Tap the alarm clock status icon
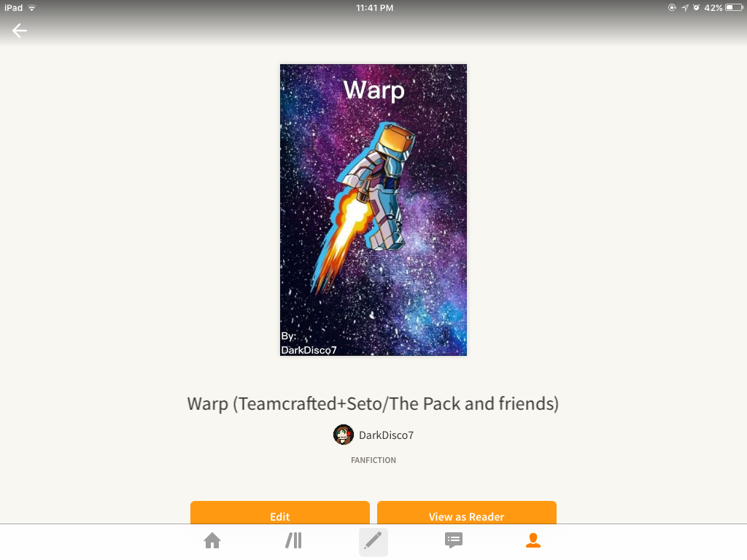This screenshot has height=560, width=747. click(x=697, y=7)
